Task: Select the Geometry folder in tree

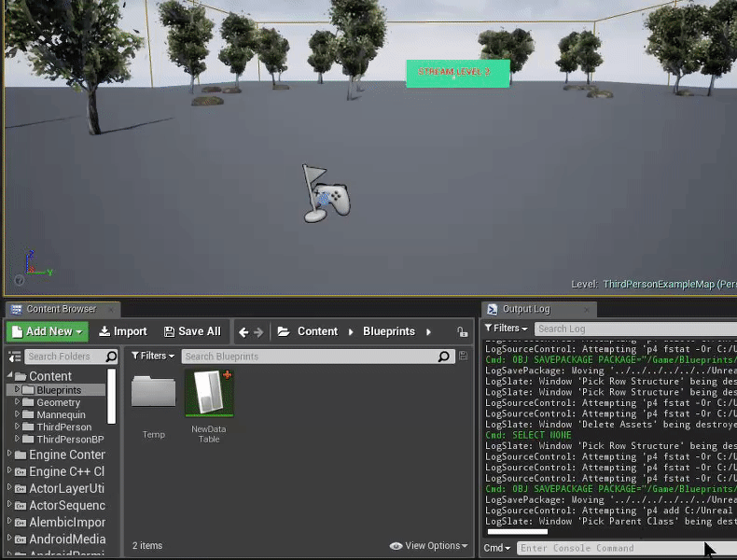Action: [58, 402]
